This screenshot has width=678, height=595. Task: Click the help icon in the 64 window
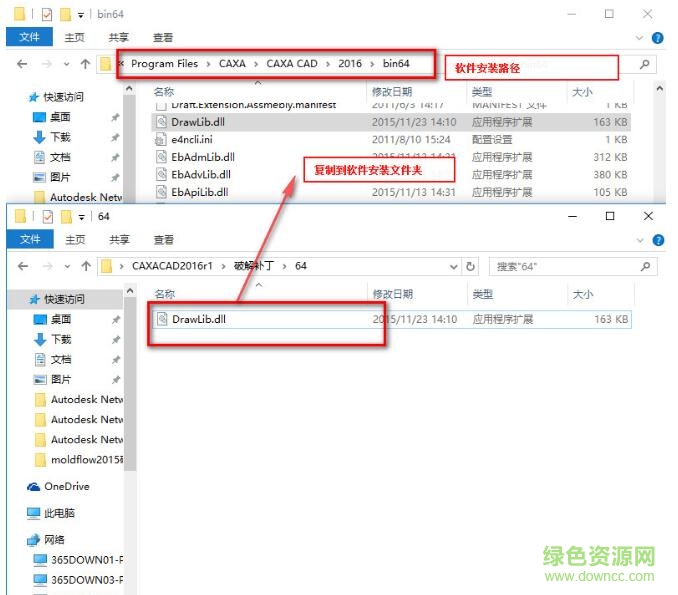(x=658, y=240)
